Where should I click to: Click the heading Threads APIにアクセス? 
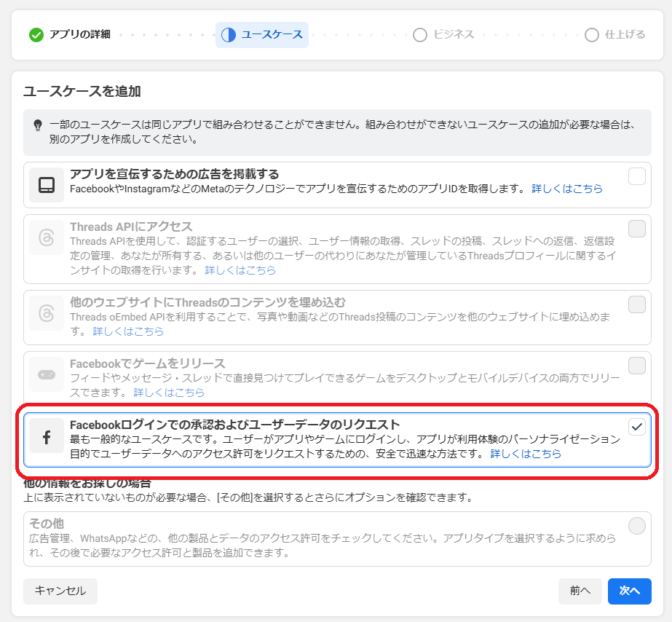click(x=131, y=227)
